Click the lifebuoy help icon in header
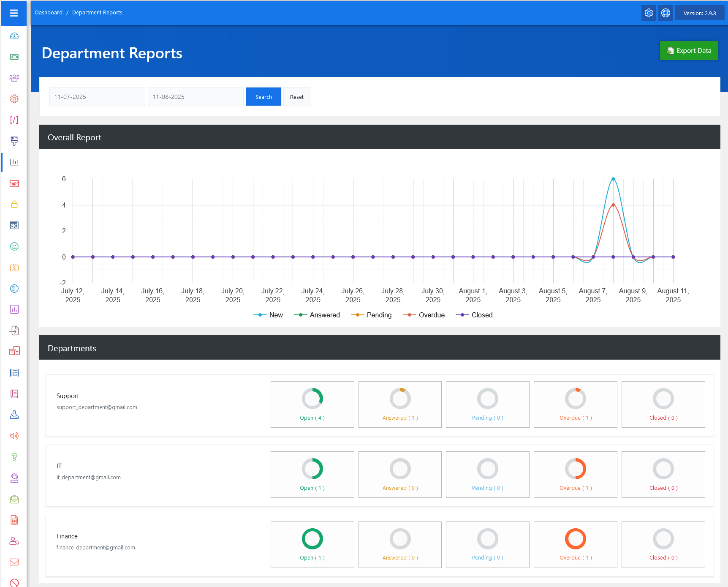Viewport: 728px width, 587px height. tap(666, 13)
